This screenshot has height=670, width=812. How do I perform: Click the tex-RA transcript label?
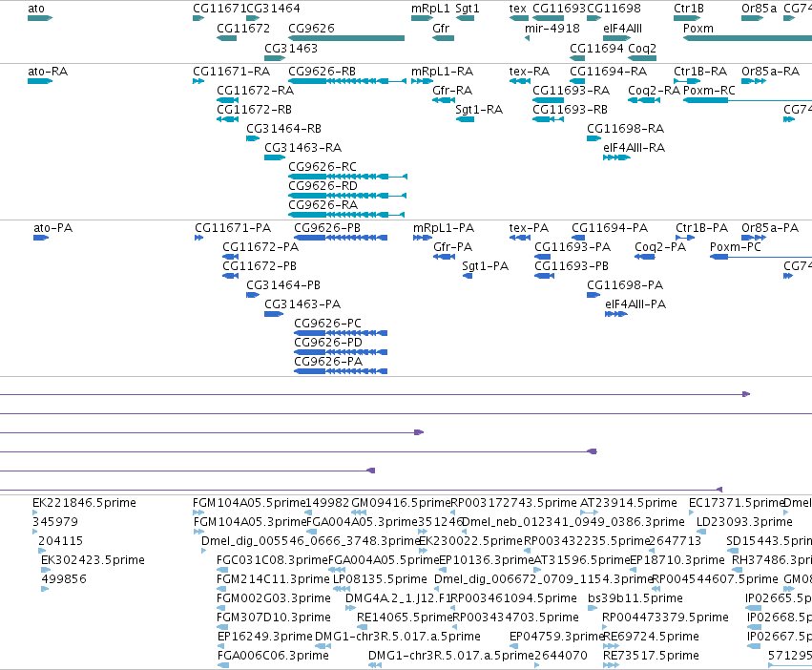(x=529, y=71)
